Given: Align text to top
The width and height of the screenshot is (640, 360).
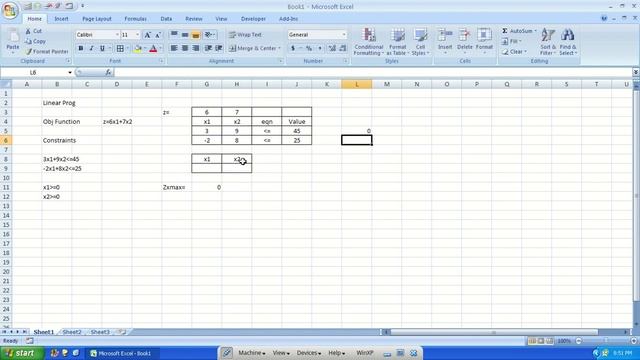Looking at the screenshot, I should (174, 35).
